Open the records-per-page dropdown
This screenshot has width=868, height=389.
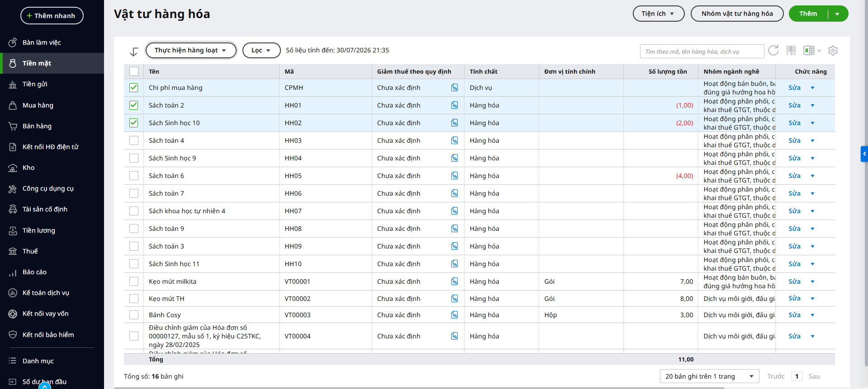(x=709, y=376)
